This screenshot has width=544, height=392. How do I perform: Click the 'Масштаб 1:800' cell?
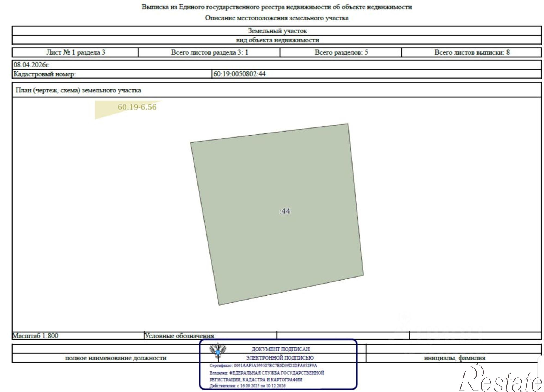pos(78,336)
